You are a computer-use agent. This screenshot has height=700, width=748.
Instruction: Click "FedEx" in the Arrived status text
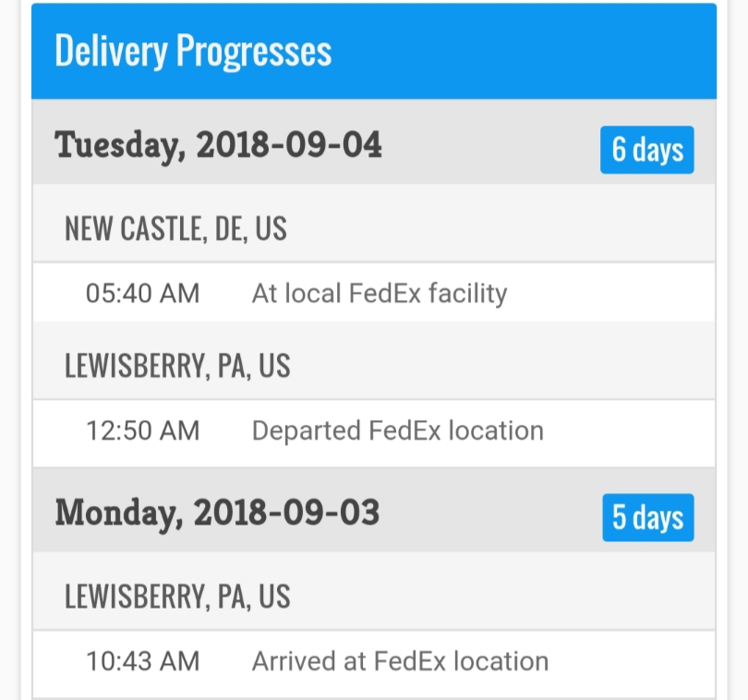point(410,661)
